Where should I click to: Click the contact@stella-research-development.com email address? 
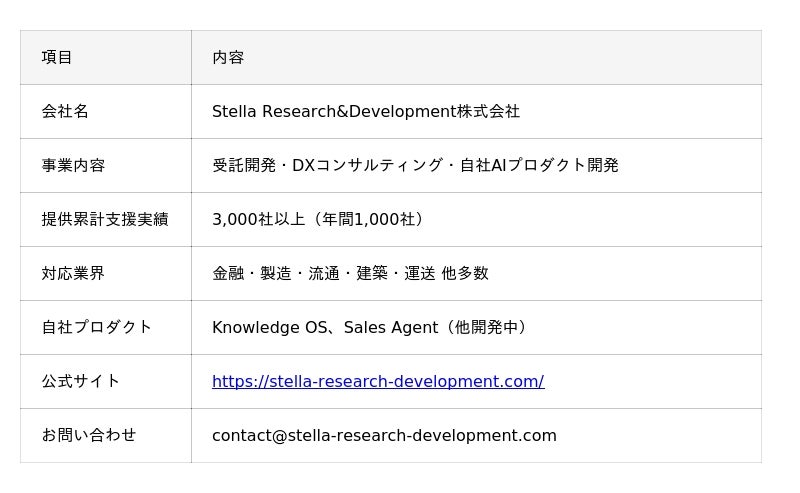[384, 435]
